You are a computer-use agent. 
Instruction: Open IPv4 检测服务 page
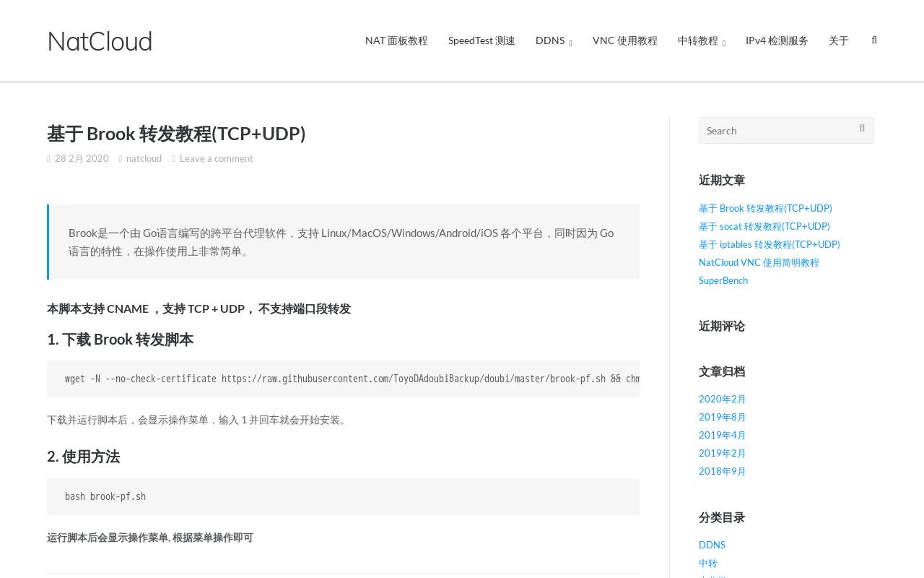point(777,40)
